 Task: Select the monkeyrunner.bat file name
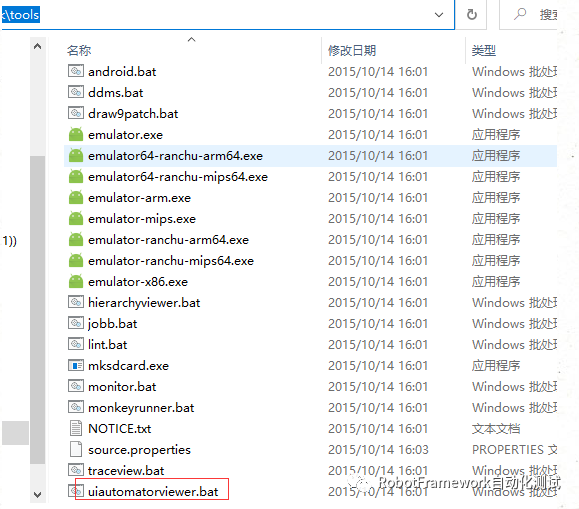(x=141, y=408)
